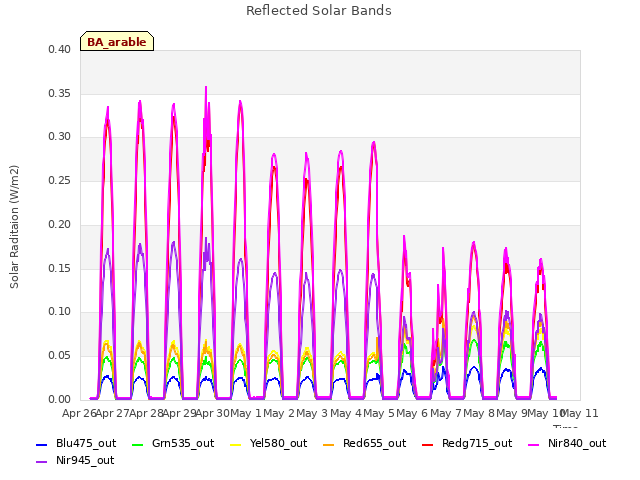Click the chart title Reflected Solar Bands
This screenshot has width=640, height=480.
[x=319, y=11]
